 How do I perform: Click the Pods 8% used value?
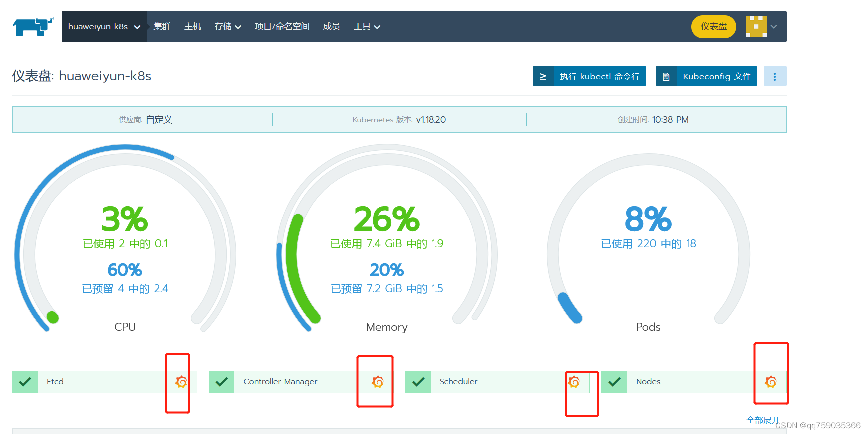click(648, 219)
